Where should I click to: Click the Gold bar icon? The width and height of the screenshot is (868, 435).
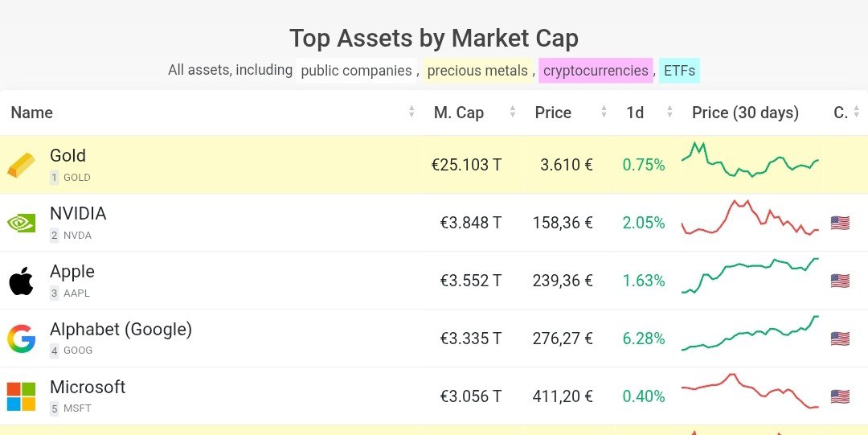pyautogui.click(x=21, y=165)
